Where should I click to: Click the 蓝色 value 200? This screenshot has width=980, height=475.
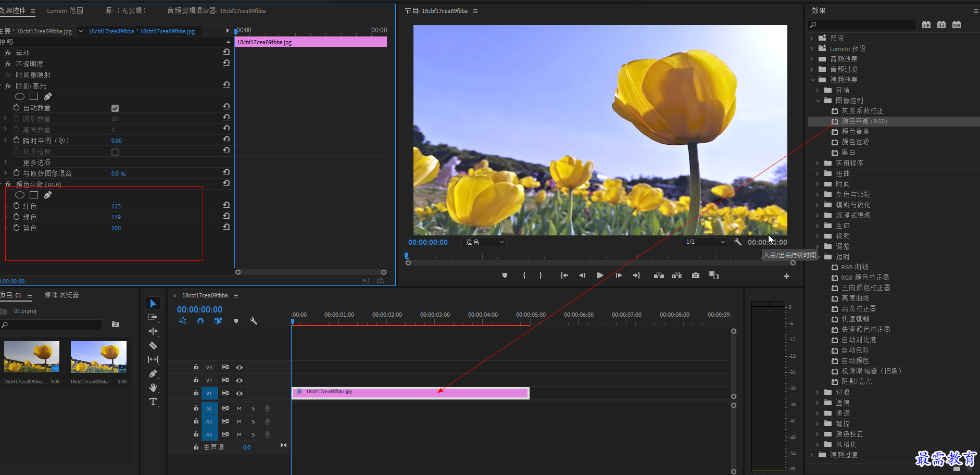(x=116, y=228)
